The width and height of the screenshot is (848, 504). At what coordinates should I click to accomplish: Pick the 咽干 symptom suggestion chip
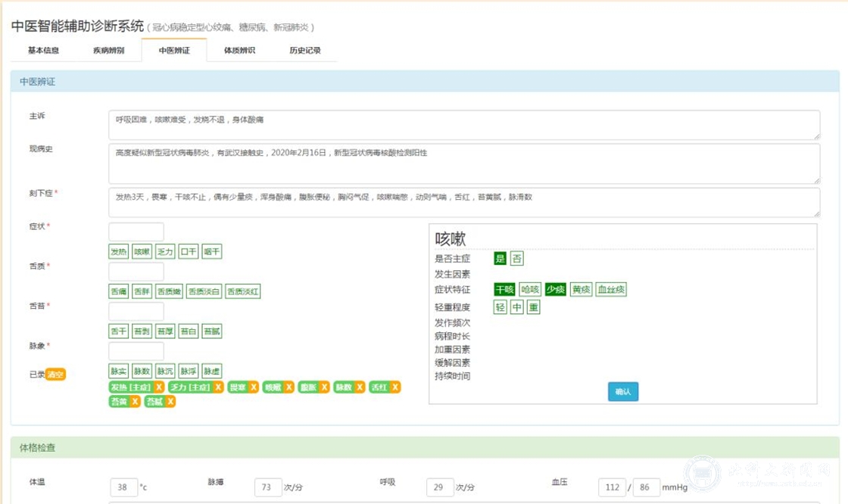[x=211, y=251]
